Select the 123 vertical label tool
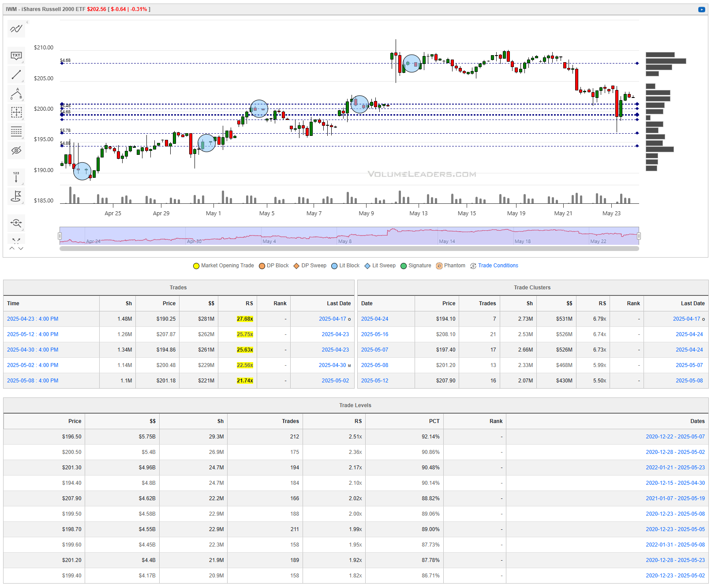Image resolution: width=711 pixels, height=588 pixels. coord(16,177)
